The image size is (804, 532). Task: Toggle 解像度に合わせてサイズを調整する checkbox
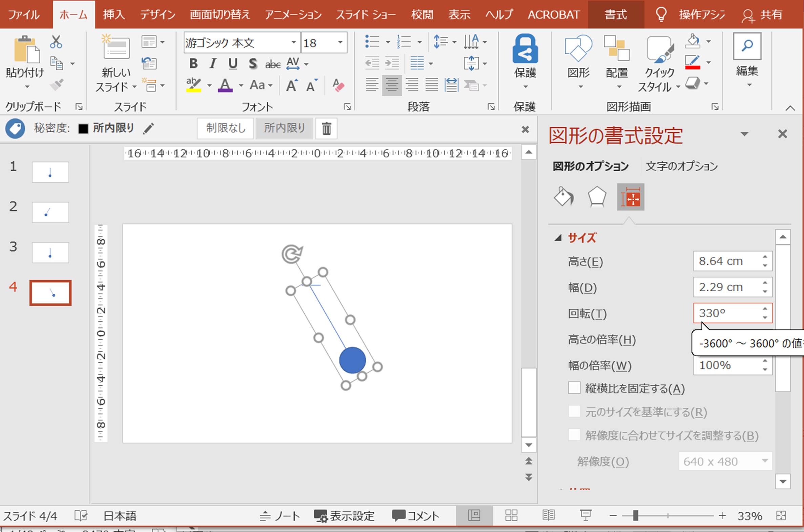[x=574, y=435]
